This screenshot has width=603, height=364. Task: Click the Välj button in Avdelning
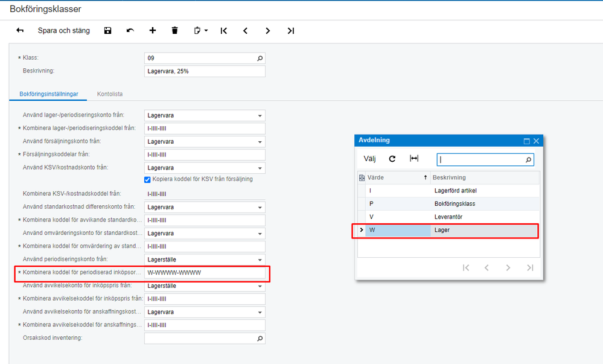(370, 159)
